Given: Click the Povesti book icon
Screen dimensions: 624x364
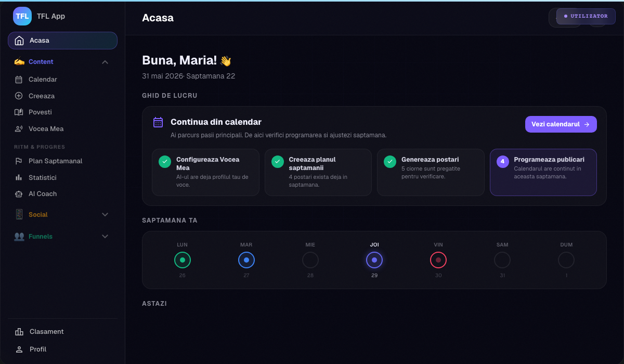Looking at the screenshot, I should tap(19, 112).
